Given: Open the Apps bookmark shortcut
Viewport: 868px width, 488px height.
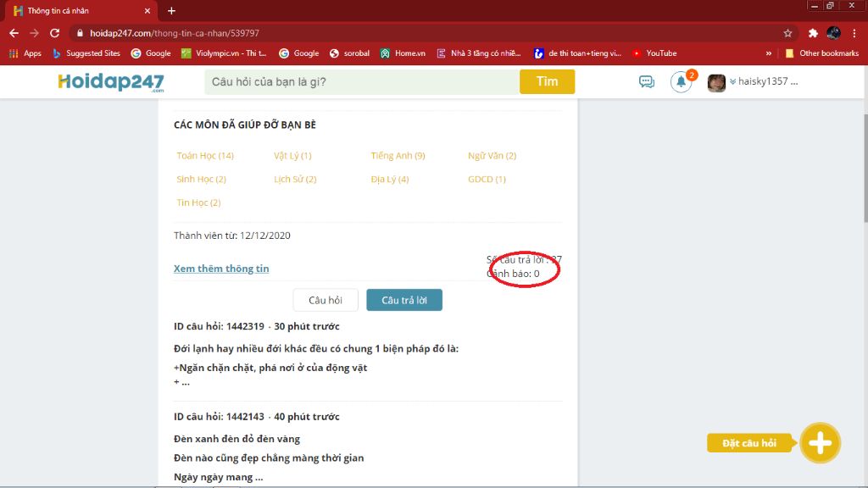Looking at the screenshot, I should 25,53.
